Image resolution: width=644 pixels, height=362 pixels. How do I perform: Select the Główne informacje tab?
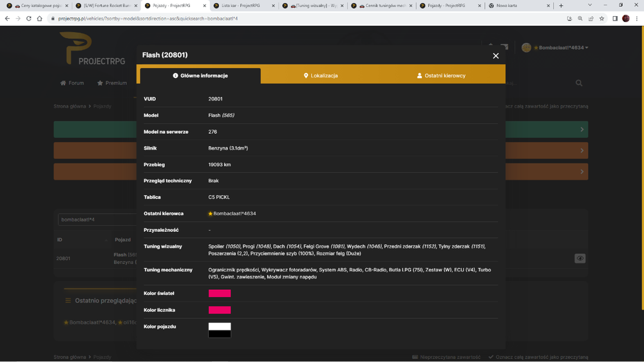[x=200, y=75]
